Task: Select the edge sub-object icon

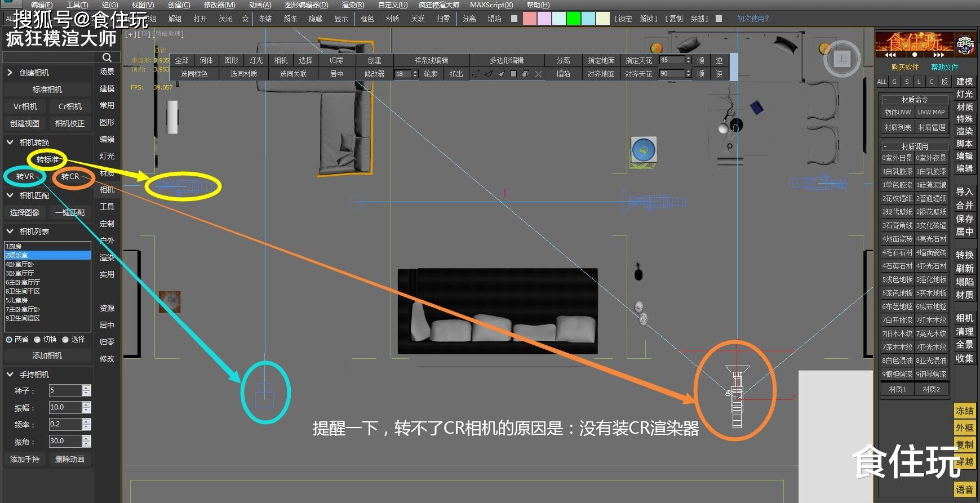Action: [488, 74]
